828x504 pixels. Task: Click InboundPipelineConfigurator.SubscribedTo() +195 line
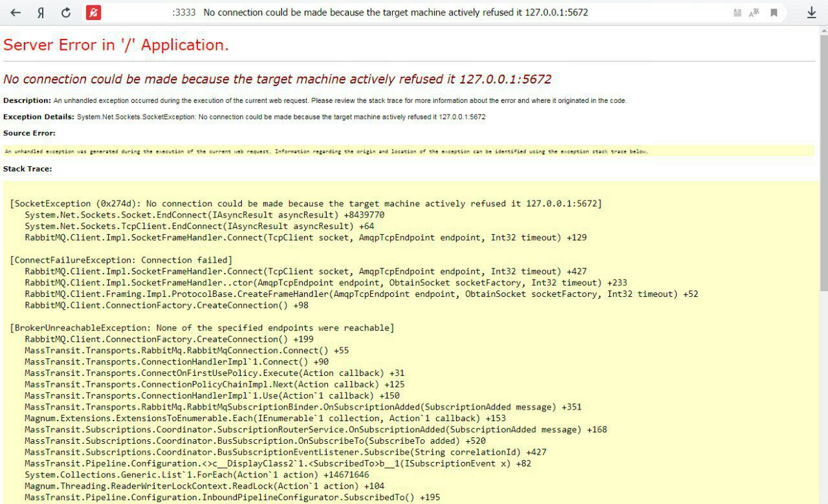(x=232, y=498)
